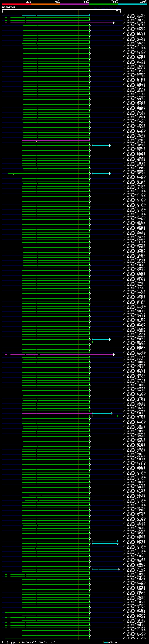Click the purple alignment bar for B0Z9P6
Screen dimensions: 149x644
tap(59, 23)
